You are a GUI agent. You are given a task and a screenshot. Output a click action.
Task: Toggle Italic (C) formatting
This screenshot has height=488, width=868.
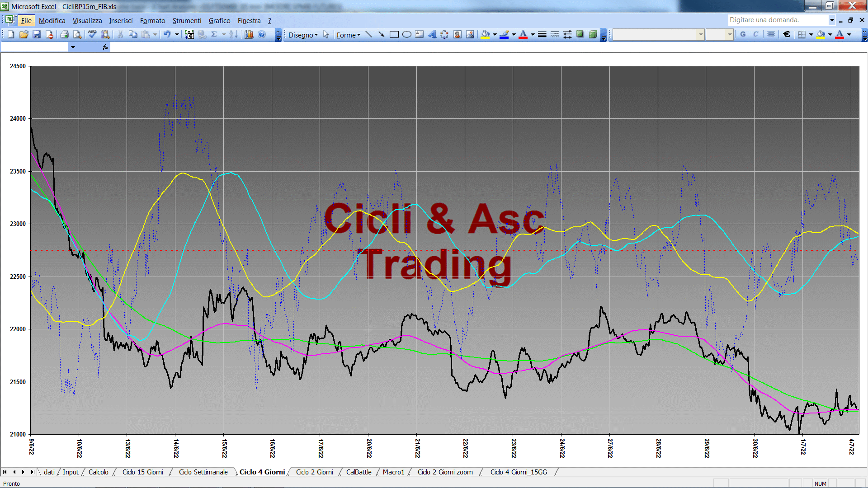pos(755,34)
